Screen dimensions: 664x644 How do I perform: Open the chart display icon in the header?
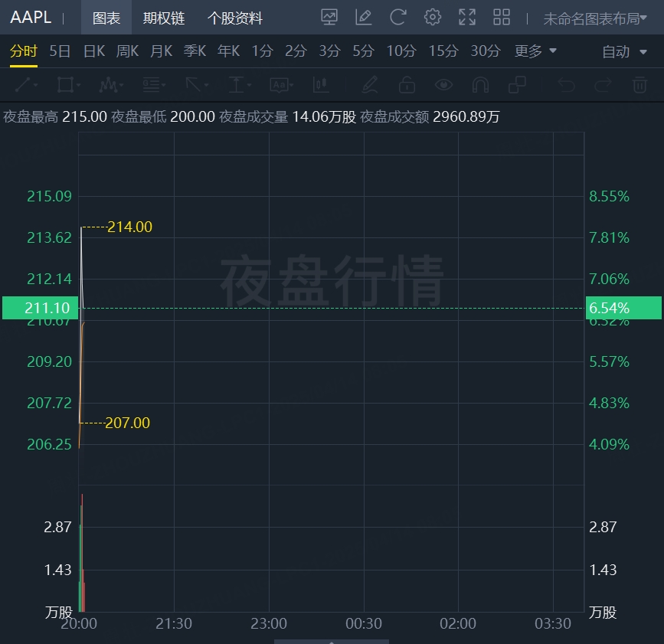(x=329, y=18)
